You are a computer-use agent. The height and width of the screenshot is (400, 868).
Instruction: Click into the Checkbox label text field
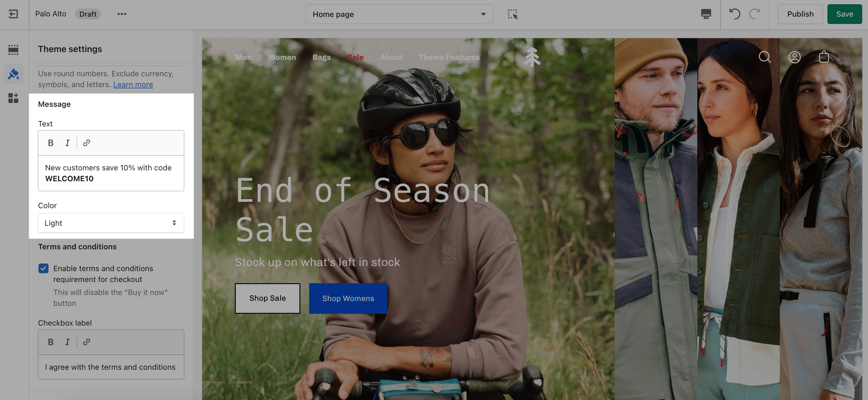click(x=111, y=367)
